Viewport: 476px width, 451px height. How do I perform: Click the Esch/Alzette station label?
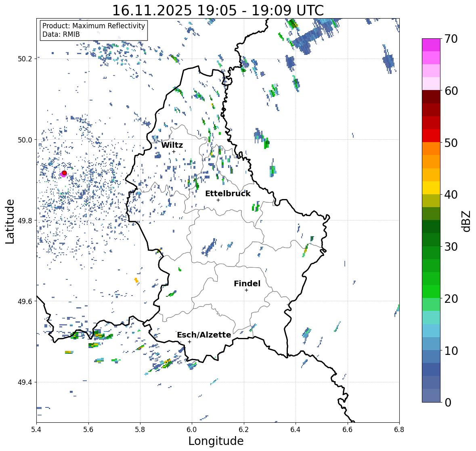(x=204, y=335)
